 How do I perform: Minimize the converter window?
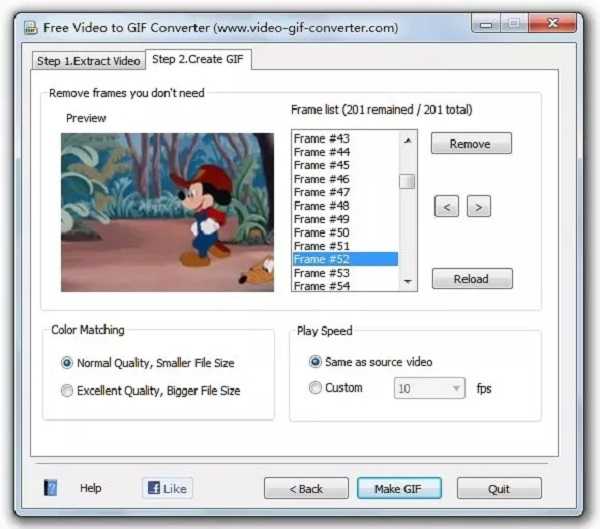(486, 24)
